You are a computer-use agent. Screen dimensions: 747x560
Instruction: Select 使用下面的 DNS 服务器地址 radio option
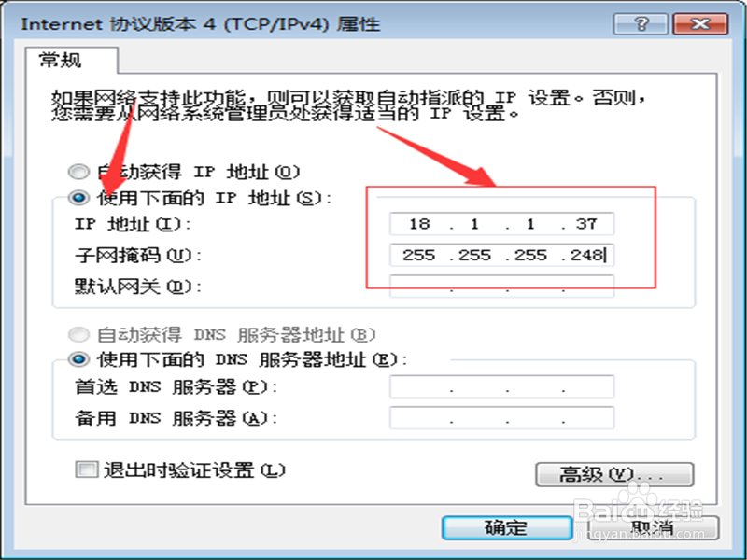click(x=78, y=359)
